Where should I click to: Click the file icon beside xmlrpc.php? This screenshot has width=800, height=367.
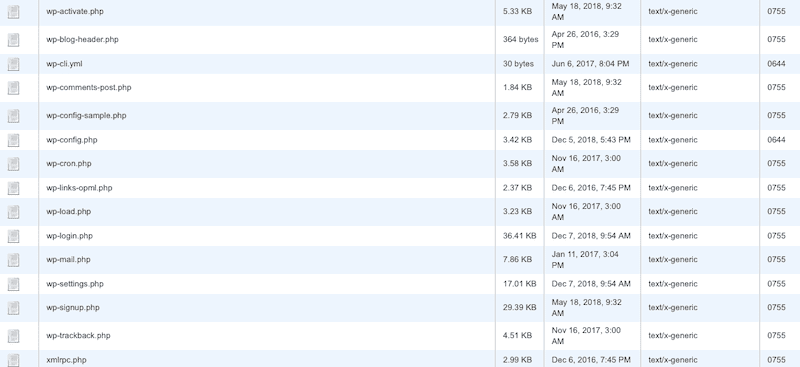click(x=13, y=360)
